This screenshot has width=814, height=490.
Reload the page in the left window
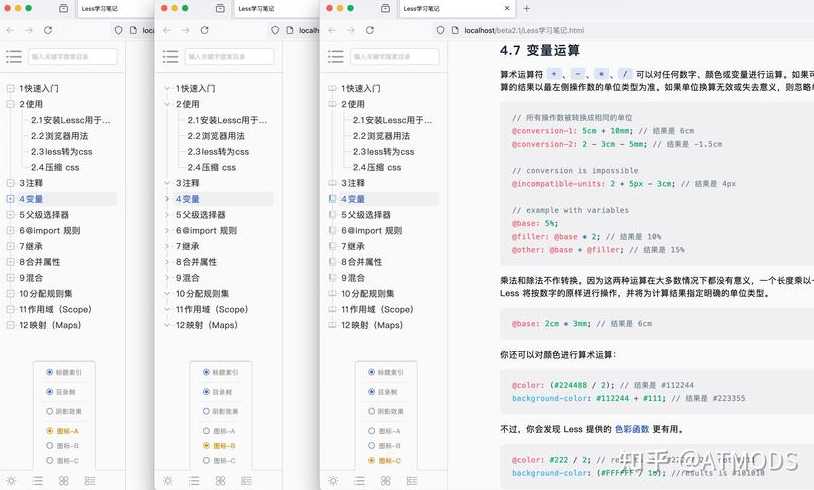coord(48,30)
